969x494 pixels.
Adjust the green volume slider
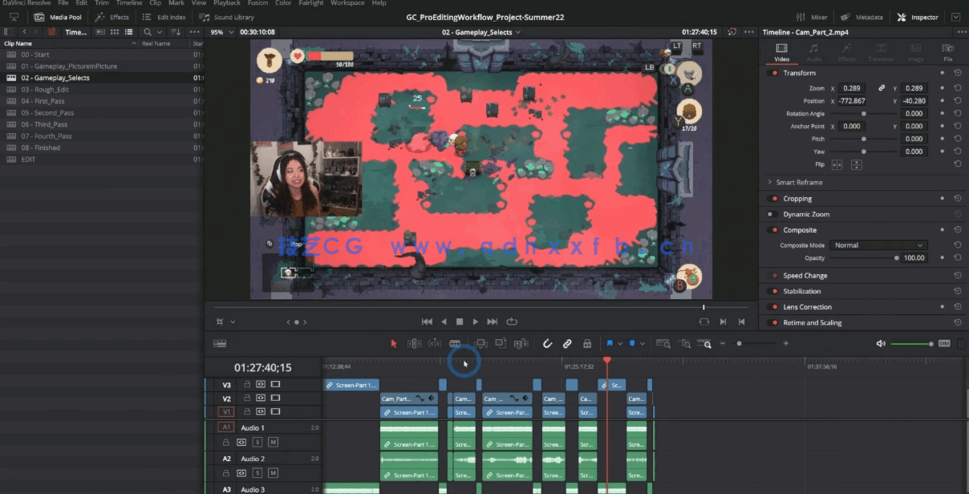coord(912,344)
